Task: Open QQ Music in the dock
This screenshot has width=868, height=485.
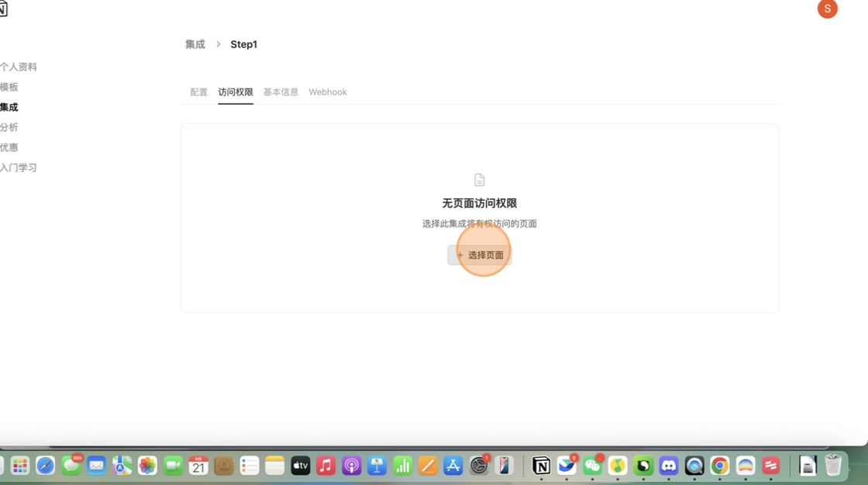Action: 617,466
